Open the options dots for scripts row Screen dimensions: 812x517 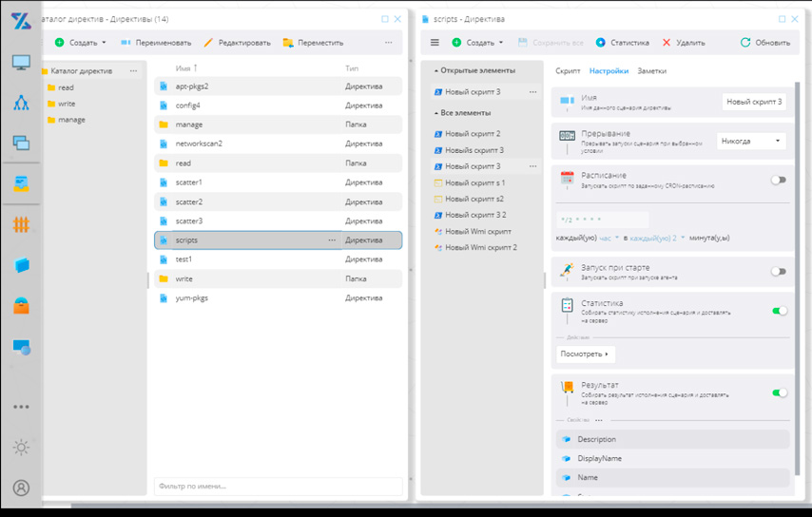click(332, 240)
